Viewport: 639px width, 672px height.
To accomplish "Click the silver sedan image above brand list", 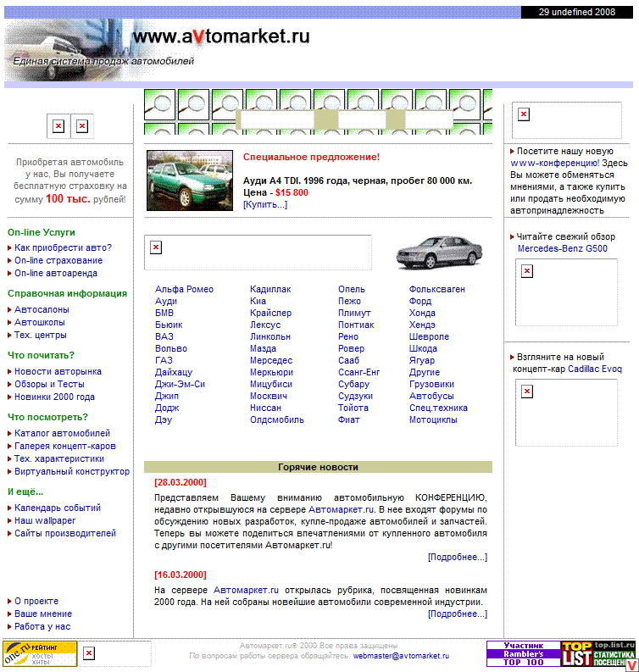I will pyautogui.click(x=439, y=253).
